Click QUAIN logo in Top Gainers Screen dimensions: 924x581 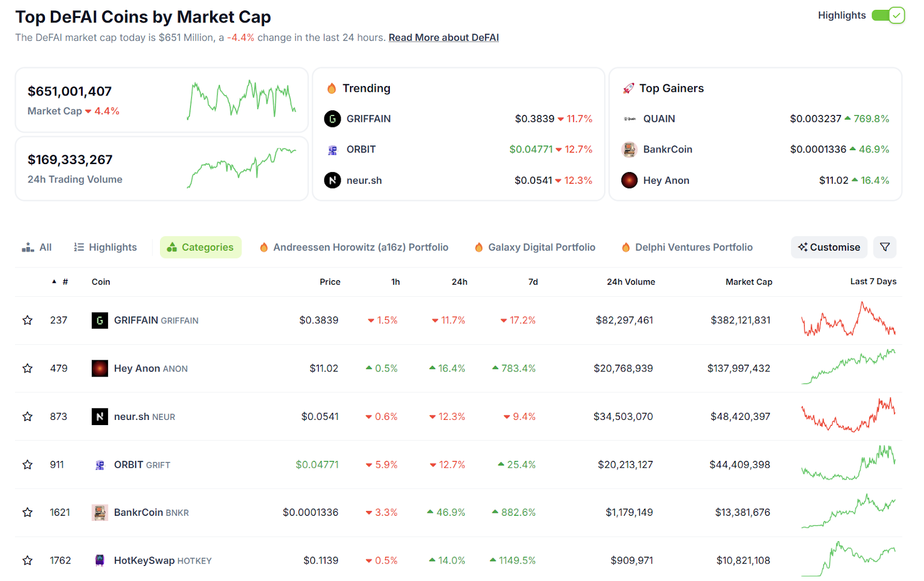tap(629, 119)
